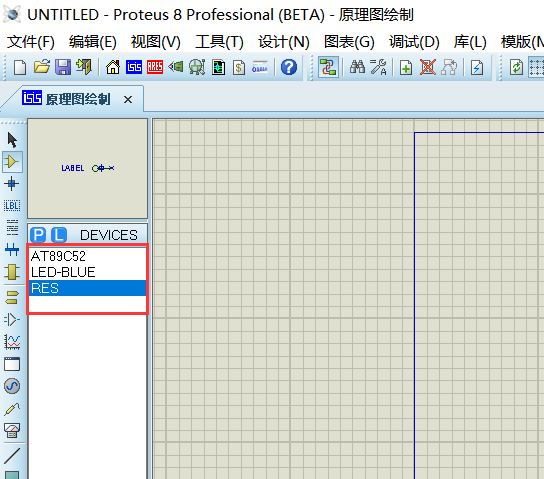Select the Generator mode sine icon

[12, 386]
